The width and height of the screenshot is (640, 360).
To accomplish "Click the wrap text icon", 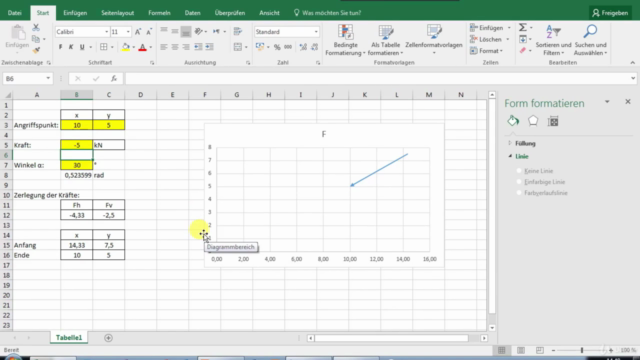I will pos(238,32).
